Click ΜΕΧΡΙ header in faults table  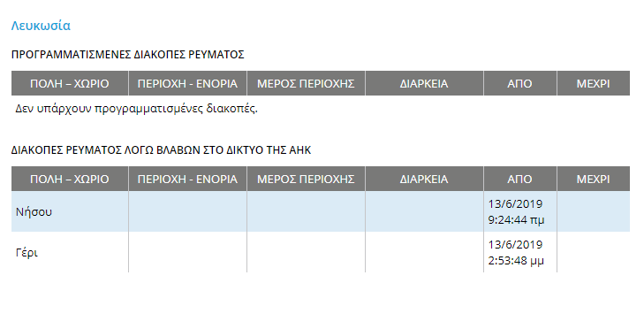594,180
